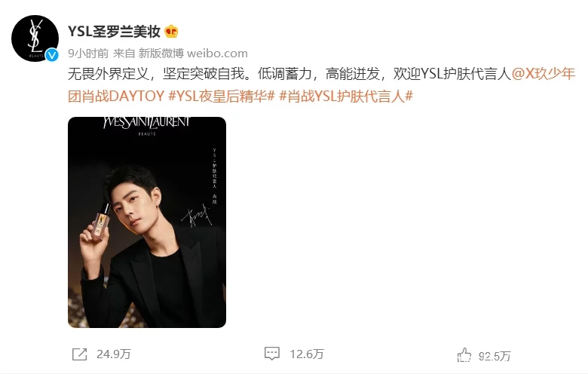Image resolution: width=588 pixels, height=374 pixels.
Task: Click the thumbs-up like icon
Action: [x=464, y=355]
